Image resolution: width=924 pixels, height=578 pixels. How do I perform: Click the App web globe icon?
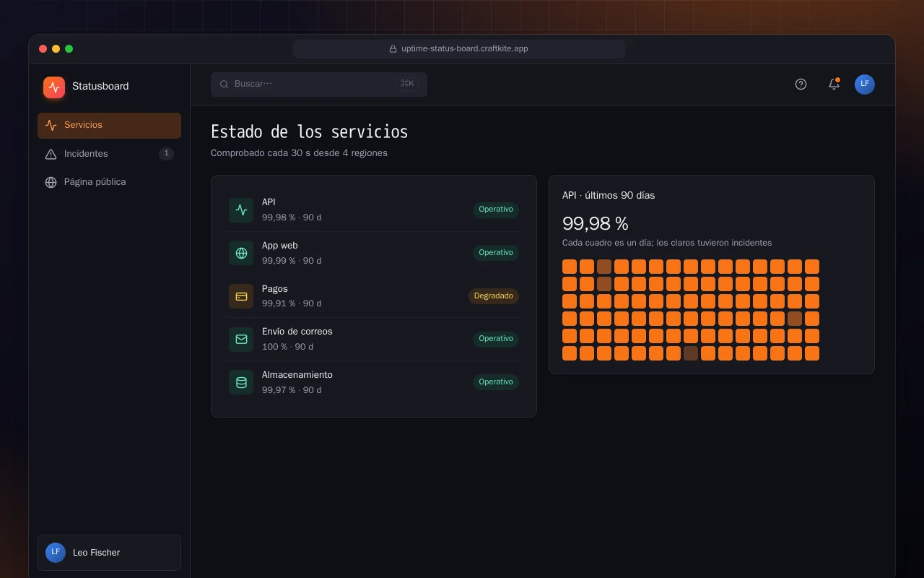(x=241, y=253)
